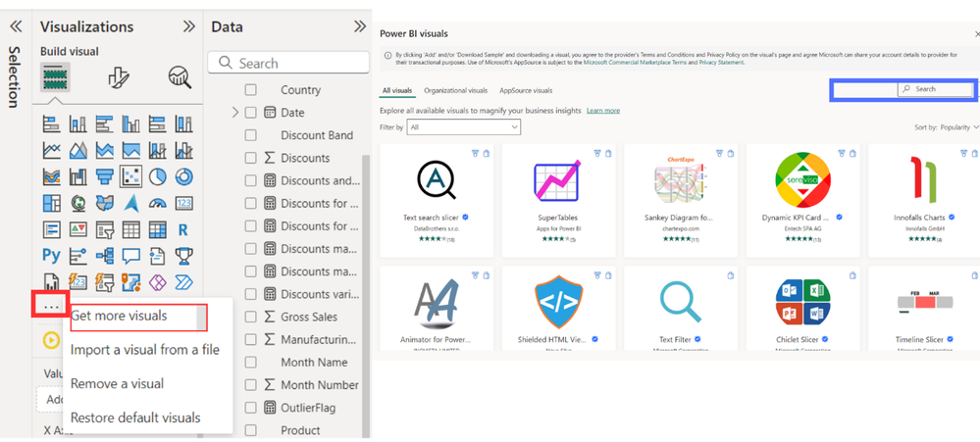Expand the Selection pane chevrons

(16, 26)
